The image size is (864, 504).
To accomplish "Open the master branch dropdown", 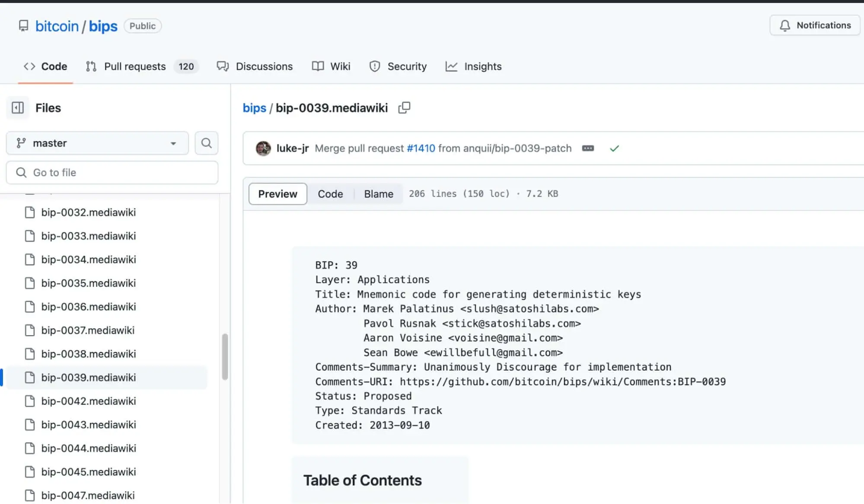I will click(97, 143).
